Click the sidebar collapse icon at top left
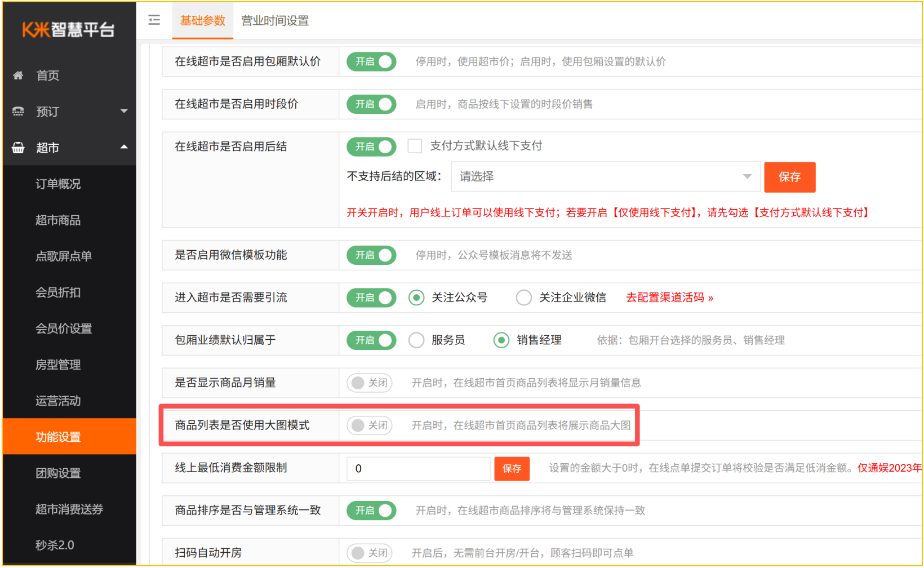The width and height of the screenshot is (924, 568). click(154, 20)
